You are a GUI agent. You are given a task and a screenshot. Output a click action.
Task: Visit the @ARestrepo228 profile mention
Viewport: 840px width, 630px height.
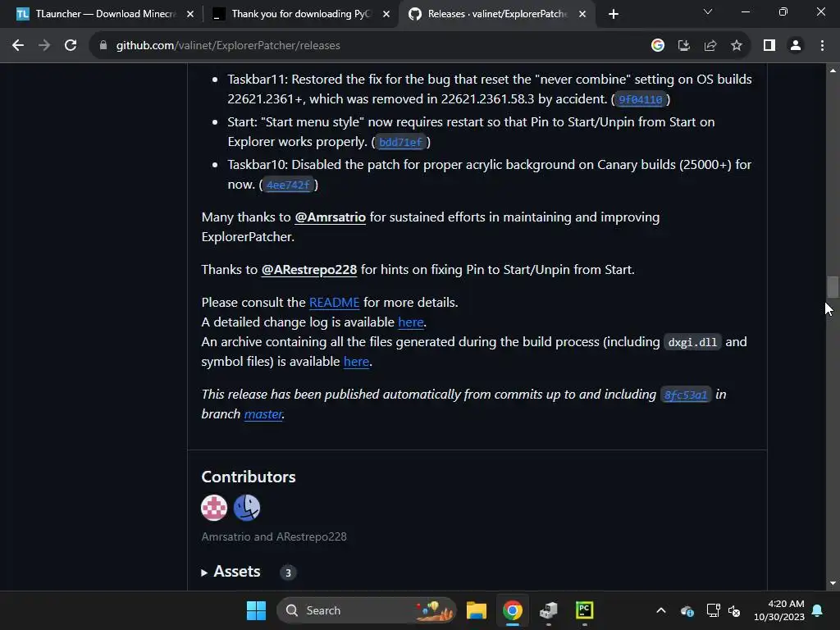(x=309, y=269)
